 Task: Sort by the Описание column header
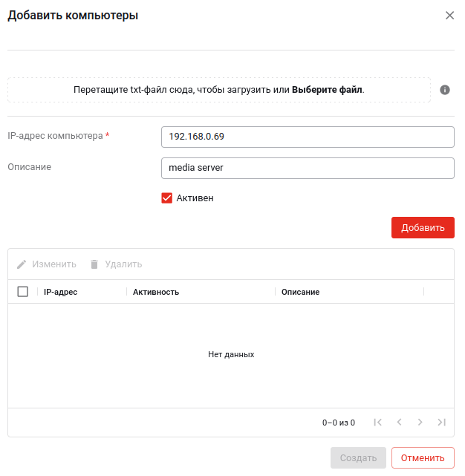tap(300, 292)
